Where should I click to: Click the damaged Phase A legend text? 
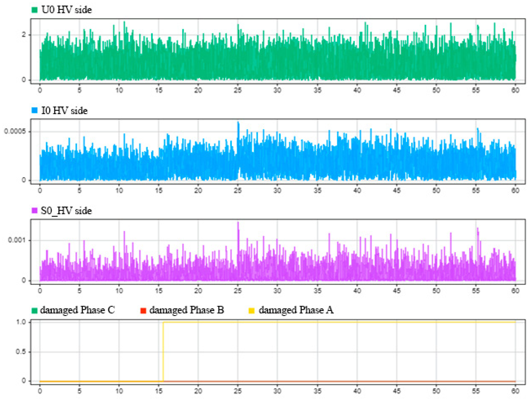click(296, 310)
